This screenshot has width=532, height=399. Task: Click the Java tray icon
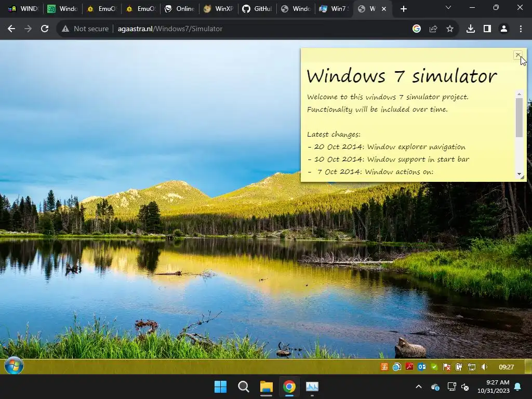tap(384, 367)
